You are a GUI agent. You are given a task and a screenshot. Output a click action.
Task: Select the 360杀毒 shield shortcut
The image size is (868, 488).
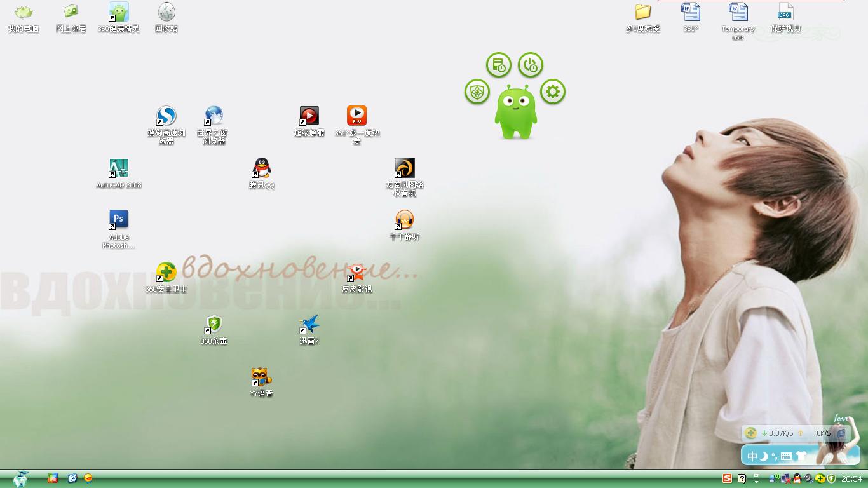pyautogui.click(x=214, y=325)
